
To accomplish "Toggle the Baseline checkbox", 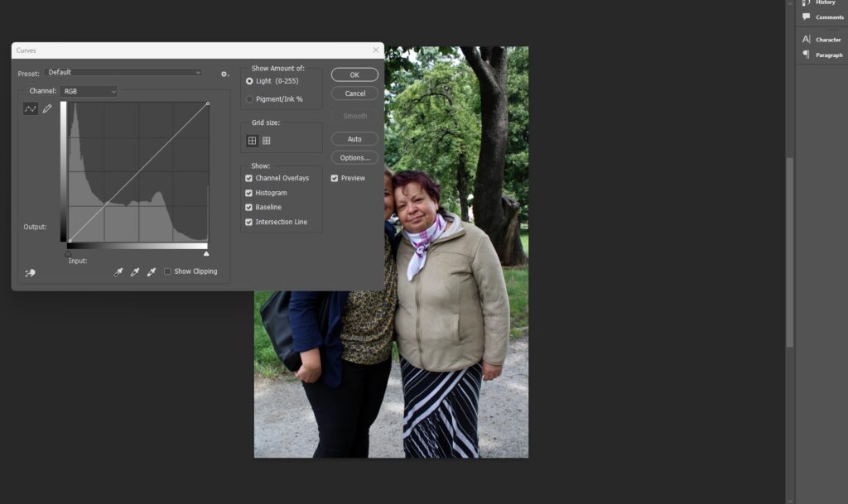I will (x=248, y=208).
